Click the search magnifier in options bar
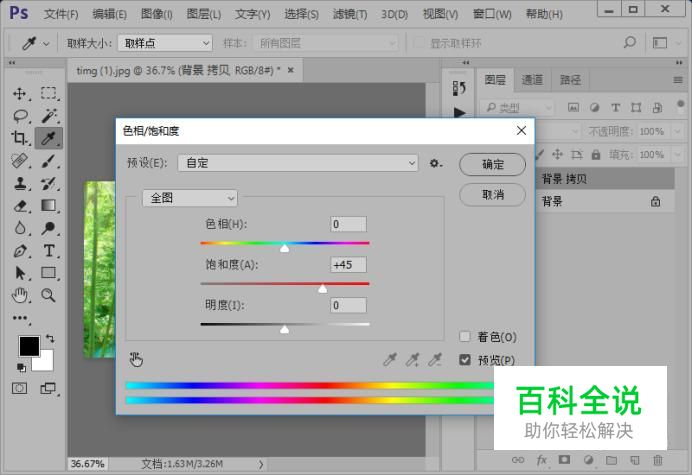 (630, 43)
